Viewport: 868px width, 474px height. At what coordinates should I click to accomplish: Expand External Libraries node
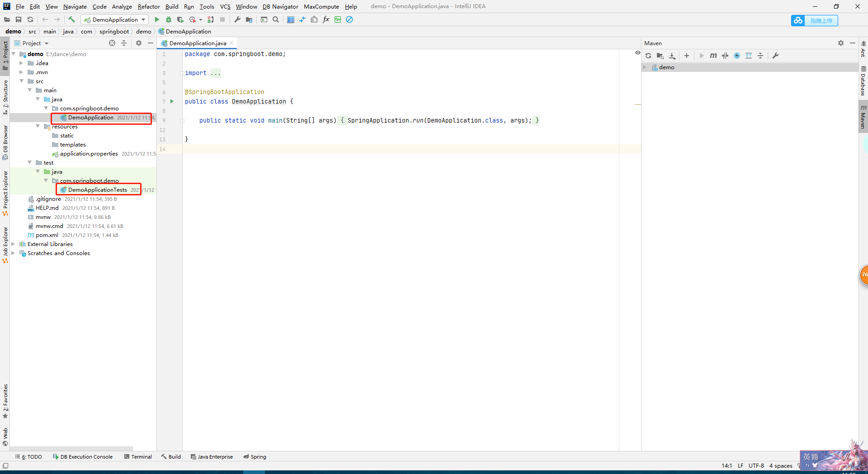pyautogui.click(x=13, y=244)
